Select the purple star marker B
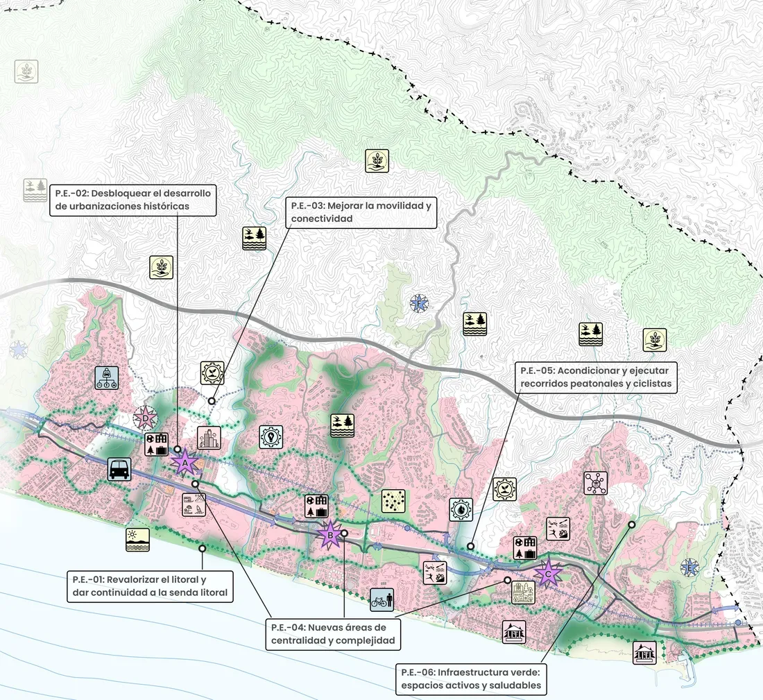Viewport: 763px width, 700px height. [330, 536]
